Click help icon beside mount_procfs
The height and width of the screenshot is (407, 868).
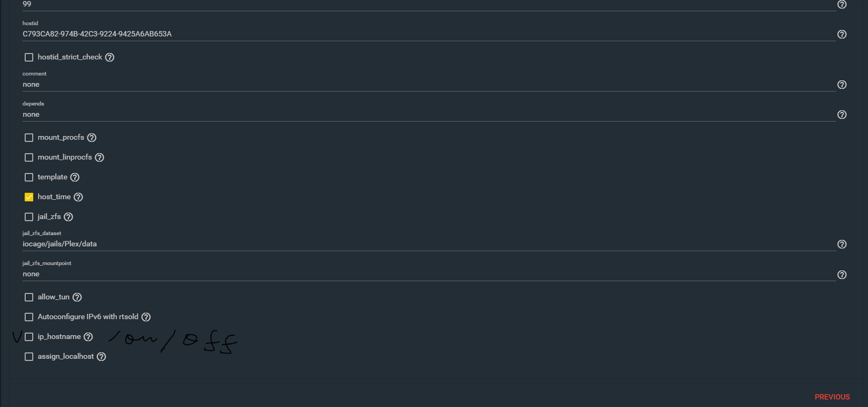(x=92, y=138)
